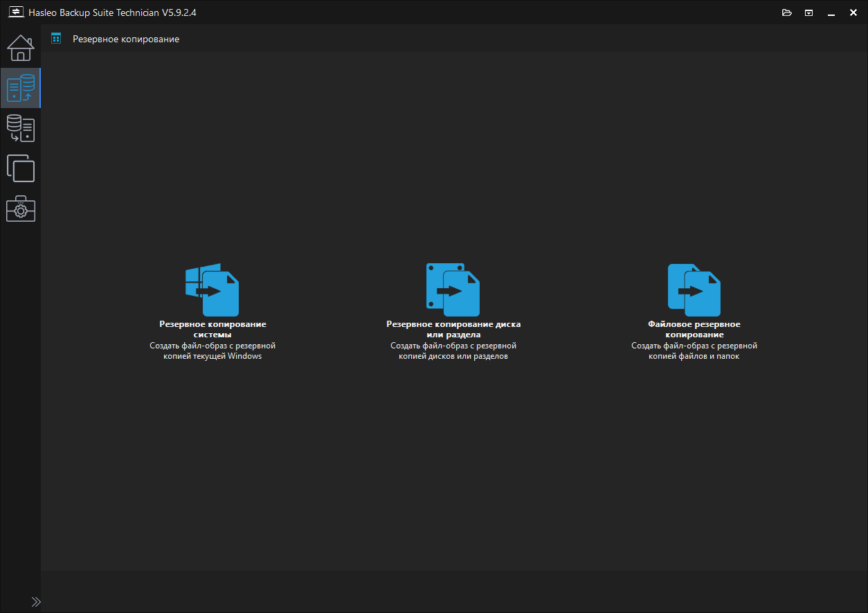Viewport: 868px width, 613px height.
Task: Click the description mentioning файлов и папок
Action: pyautogui.click(x=694, y=350)
